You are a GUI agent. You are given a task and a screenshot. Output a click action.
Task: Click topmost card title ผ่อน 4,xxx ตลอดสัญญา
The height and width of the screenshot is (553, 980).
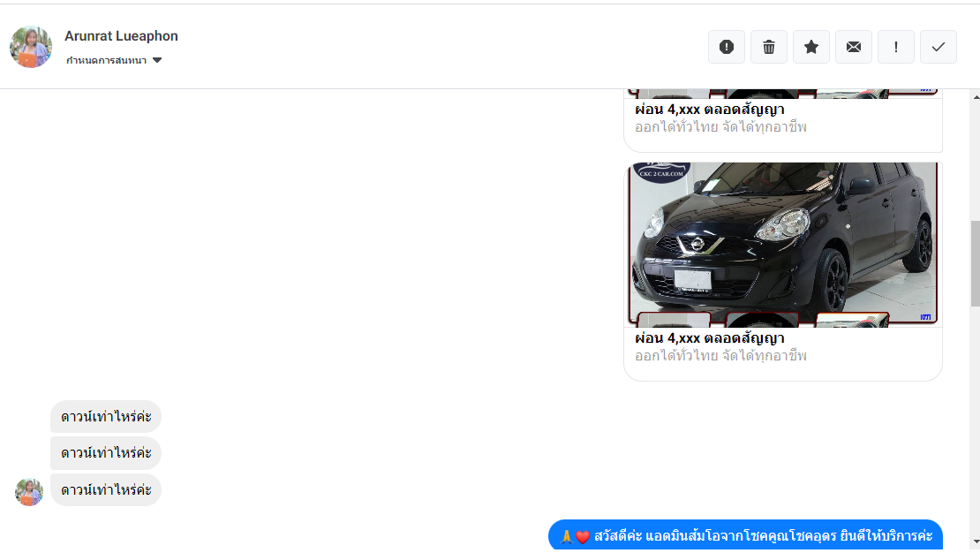709,110
